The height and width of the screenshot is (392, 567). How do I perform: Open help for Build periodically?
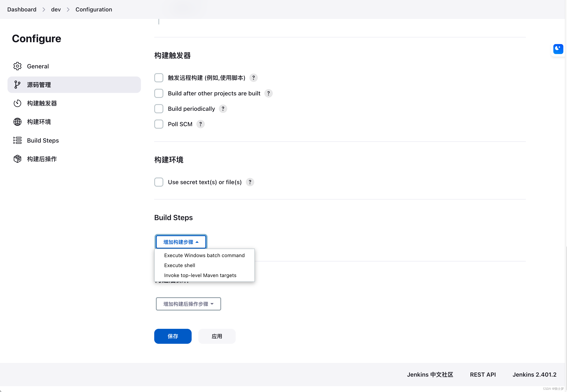click(223, 109)
